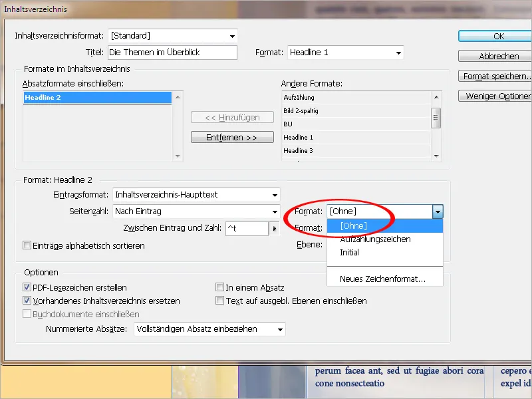Image resolution: width=532 pixels, height=399 pixels.
Task: Edit the Titel text field
Action: pos(173,53)
